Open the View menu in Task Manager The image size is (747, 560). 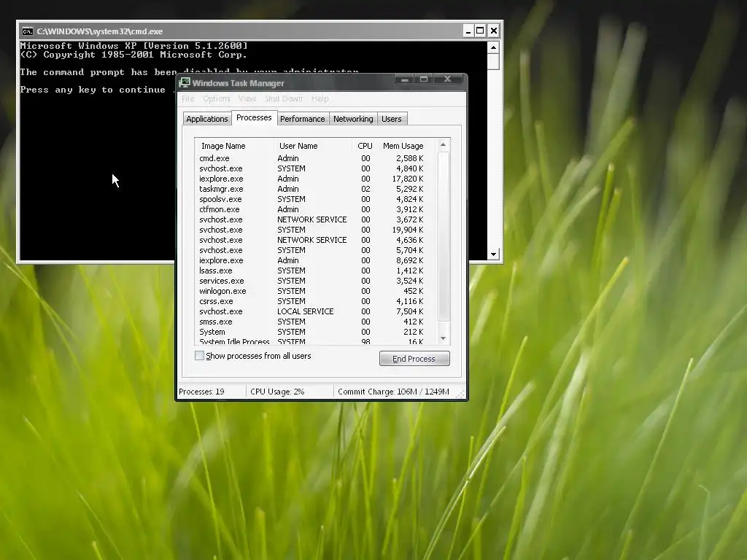(247, 98)
